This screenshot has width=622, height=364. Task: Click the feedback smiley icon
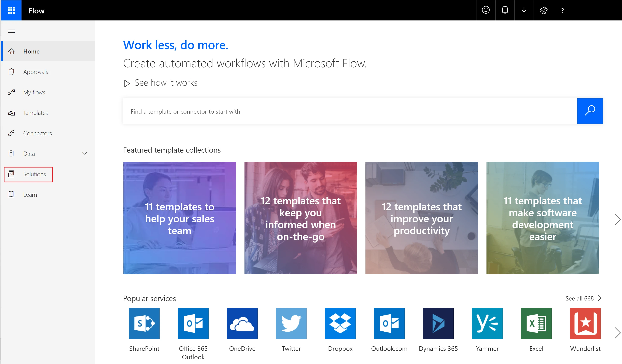click(485, 10)
